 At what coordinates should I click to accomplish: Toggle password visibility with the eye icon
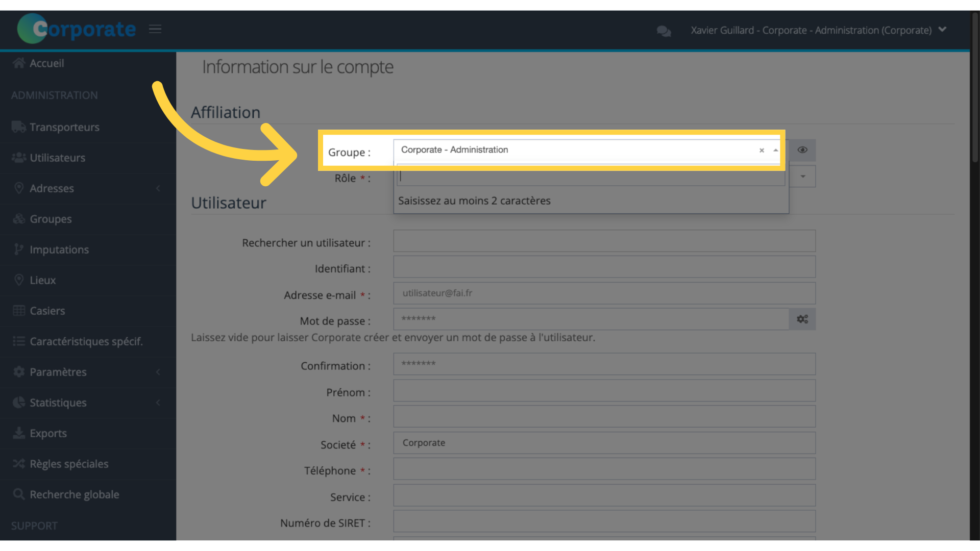click(802, 150)
